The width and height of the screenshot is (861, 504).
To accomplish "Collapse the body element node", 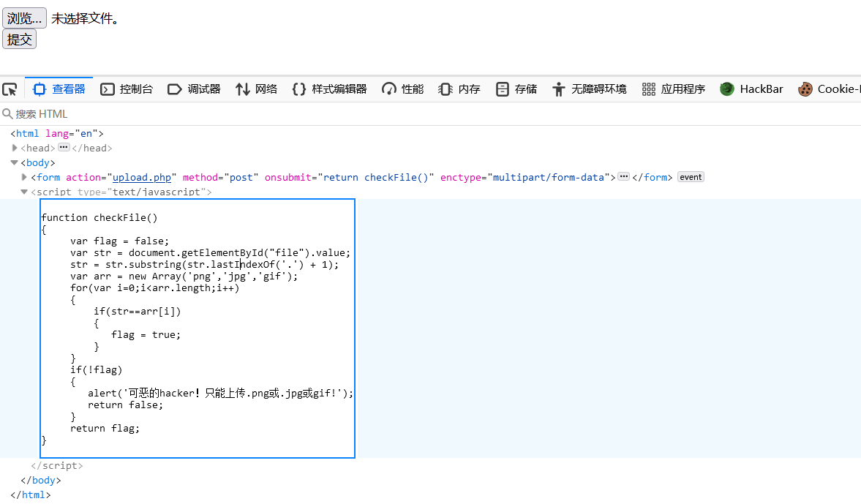I will point(15,163).
